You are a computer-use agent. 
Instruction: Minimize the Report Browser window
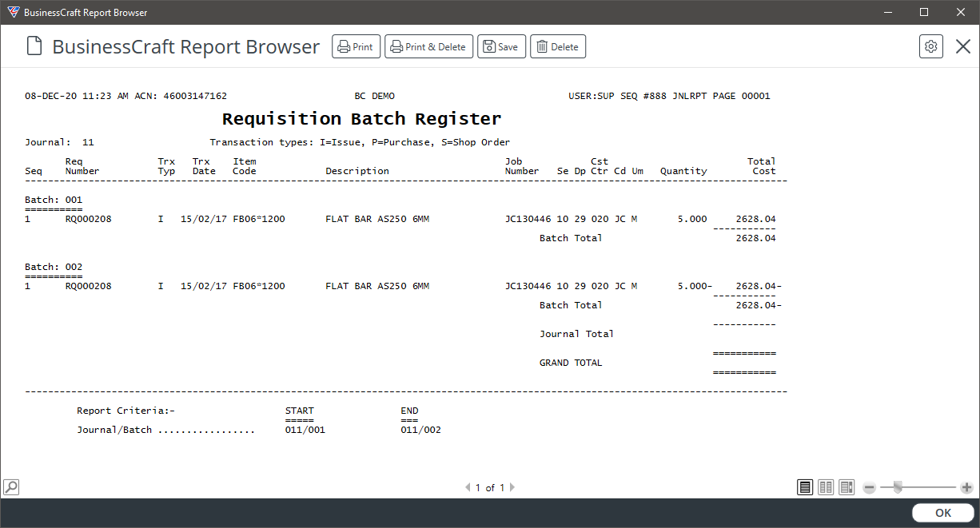(x=887, y=12)
